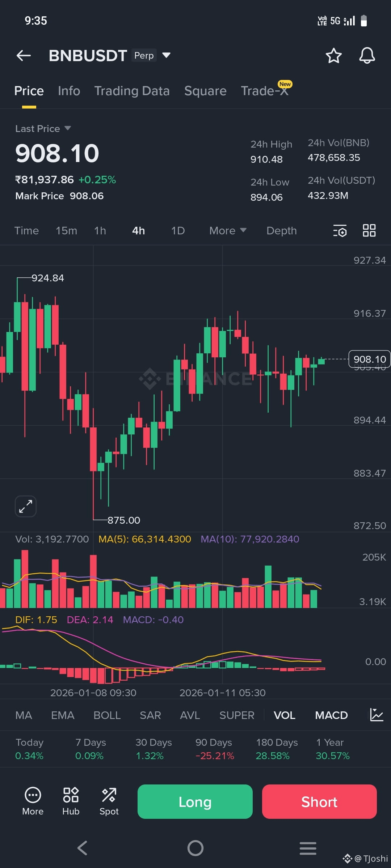Open chart settings icon
The height and width of the screenshot is (868, 391).
pyautogui.click(x=340, y=231)
